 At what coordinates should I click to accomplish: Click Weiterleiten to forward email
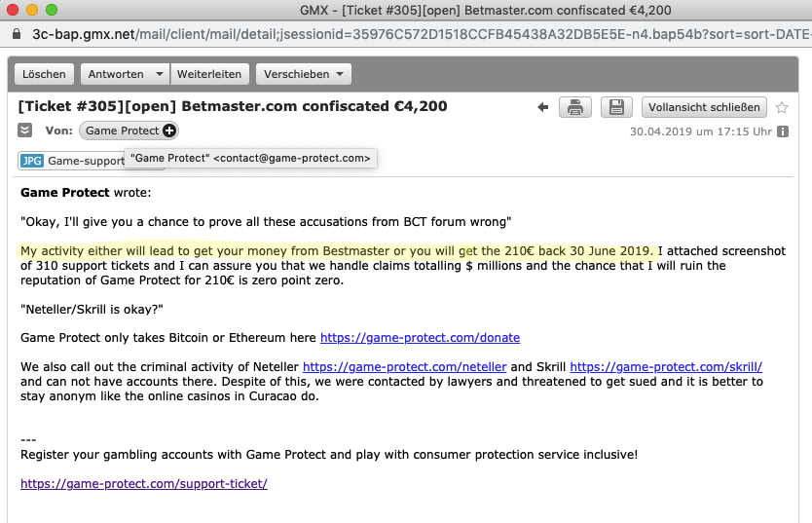pos(209,74)
